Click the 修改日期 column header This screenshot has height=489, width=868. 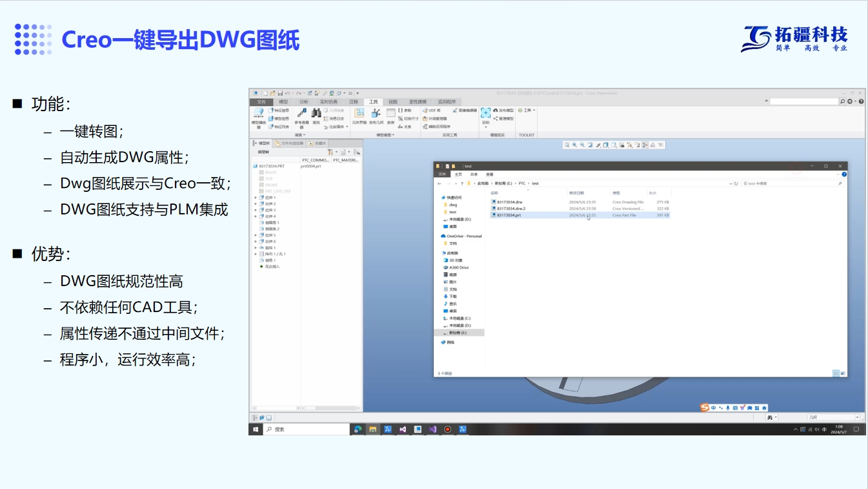pyautogui.click(x=576, y=192)
